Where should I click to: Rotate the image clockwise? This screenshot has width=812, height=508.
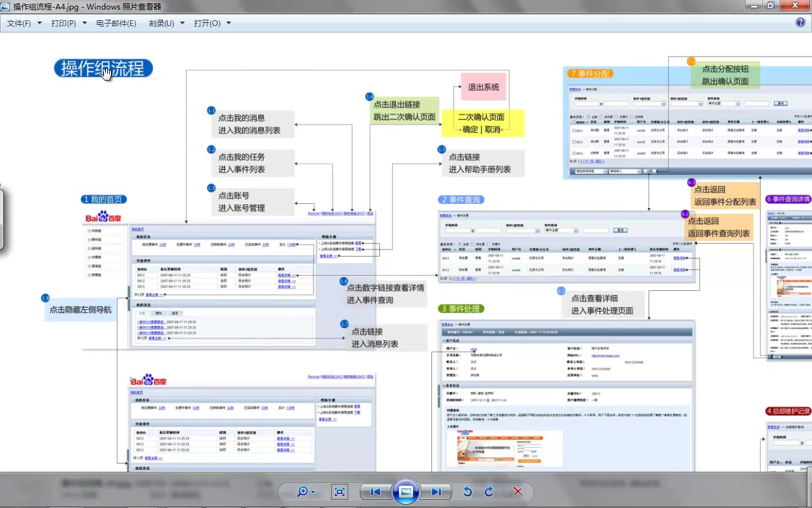489,491
